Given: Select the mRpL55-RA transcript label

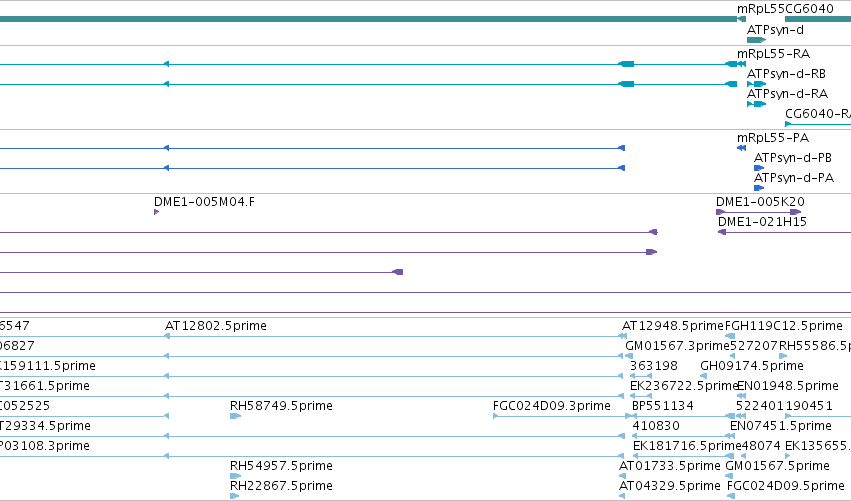Looking at the screenshot, I should (x=773, y=54).
